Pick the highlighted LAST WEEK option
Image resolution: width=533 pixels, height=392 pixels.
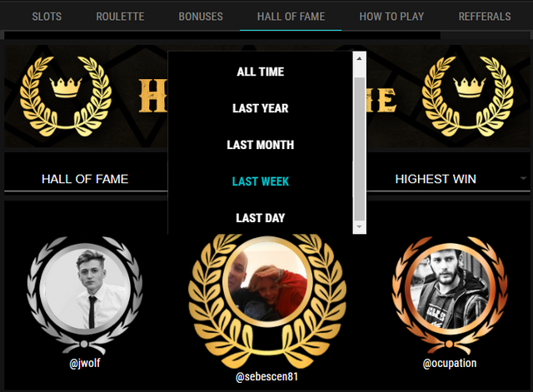[261, 181]
